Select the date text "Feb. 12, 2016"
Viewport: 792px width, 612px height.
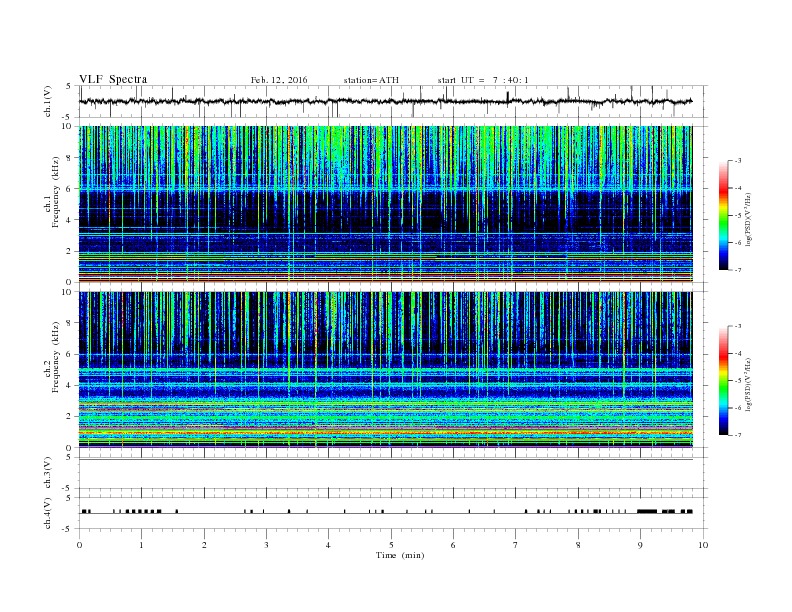pos(279,80)
